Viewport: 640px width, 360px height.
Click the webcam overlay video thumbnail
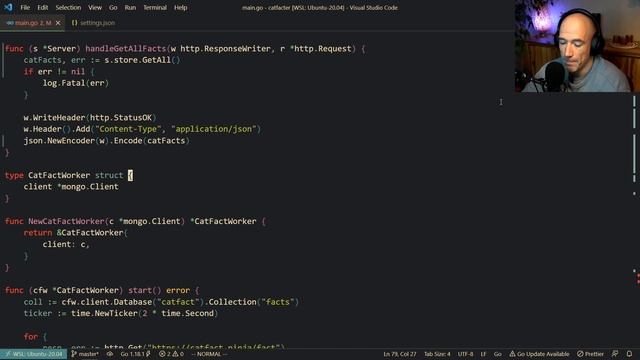click(x=577, y=46)
